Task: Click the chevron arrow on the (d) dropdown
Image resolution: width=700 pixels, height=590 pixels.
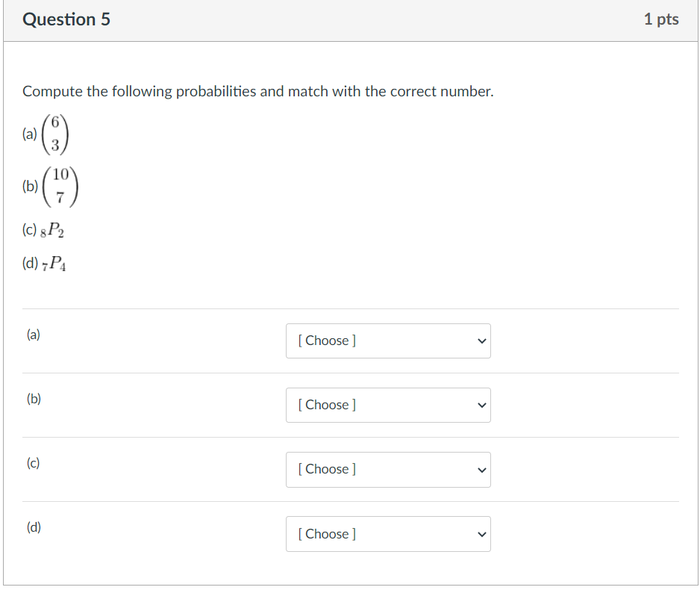Action: coord(481,534)
